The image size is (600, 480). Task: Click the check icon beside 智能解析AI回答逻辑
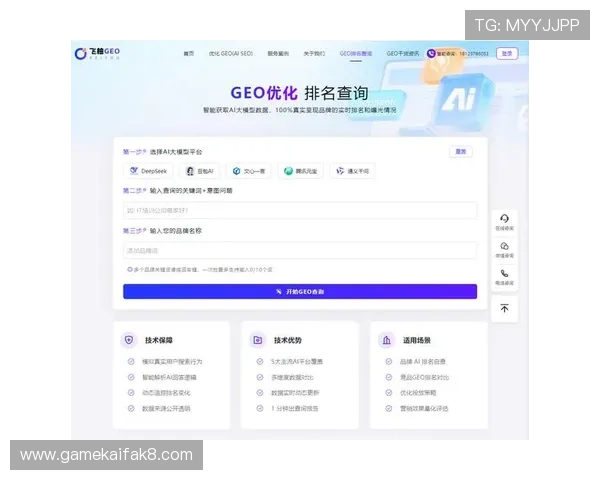(x=131, y=377)
